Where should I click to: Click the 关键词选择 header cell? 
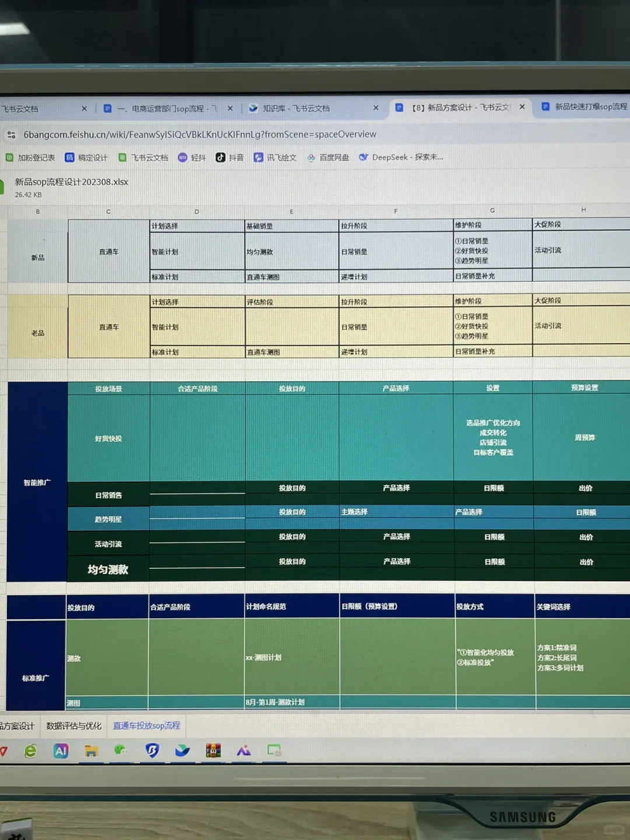pos(582,607)
